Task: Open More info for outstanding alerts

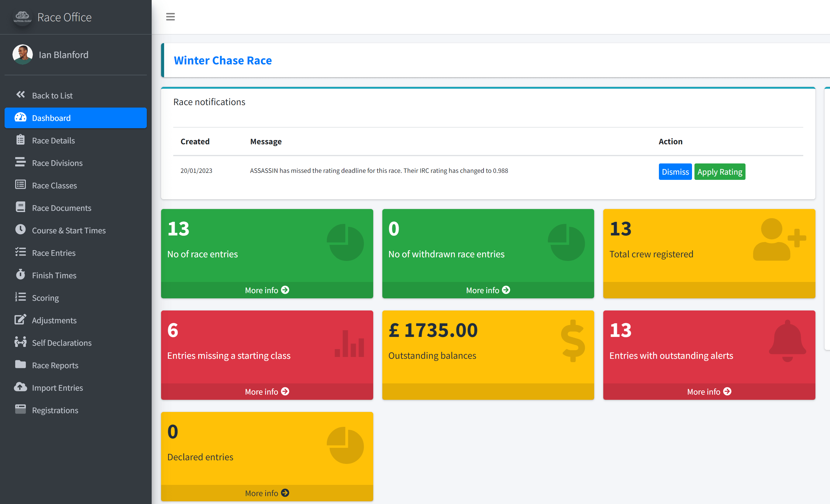Action: click(709, 392)
